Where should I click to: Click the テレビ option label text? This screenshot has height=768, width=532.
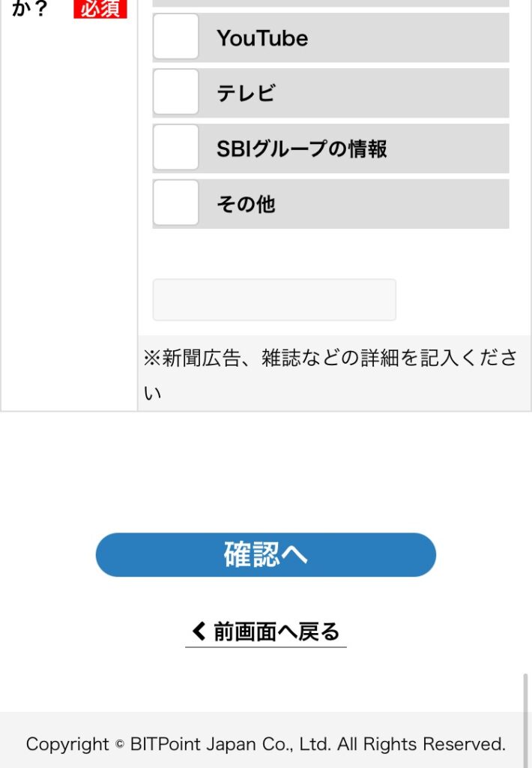point(246,93)
